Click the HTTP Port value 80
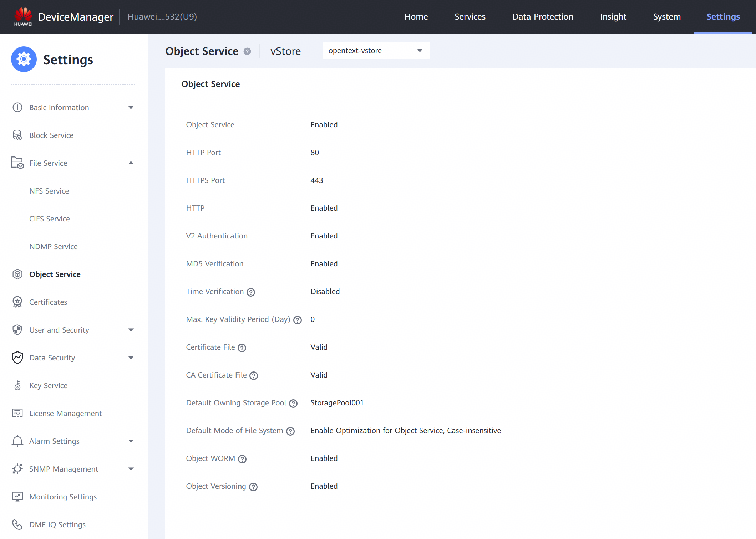 (x=315, y=152)
